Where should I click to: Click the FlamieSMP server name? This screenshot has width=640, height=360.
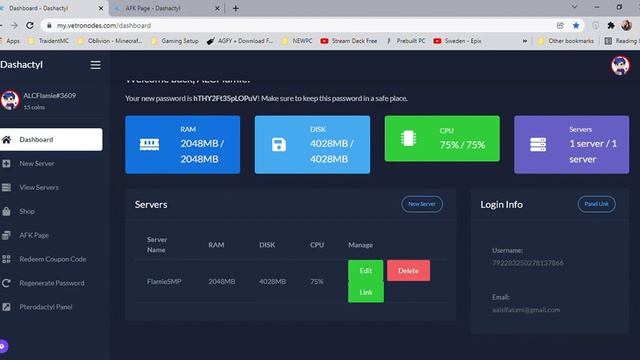pos(164,282)
